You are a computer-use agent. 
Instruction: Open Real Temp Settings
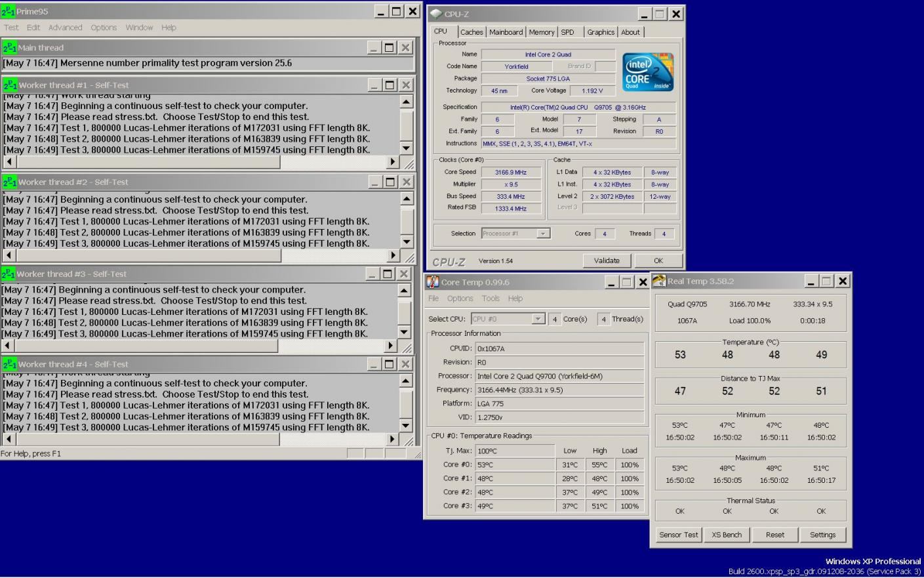823,535
